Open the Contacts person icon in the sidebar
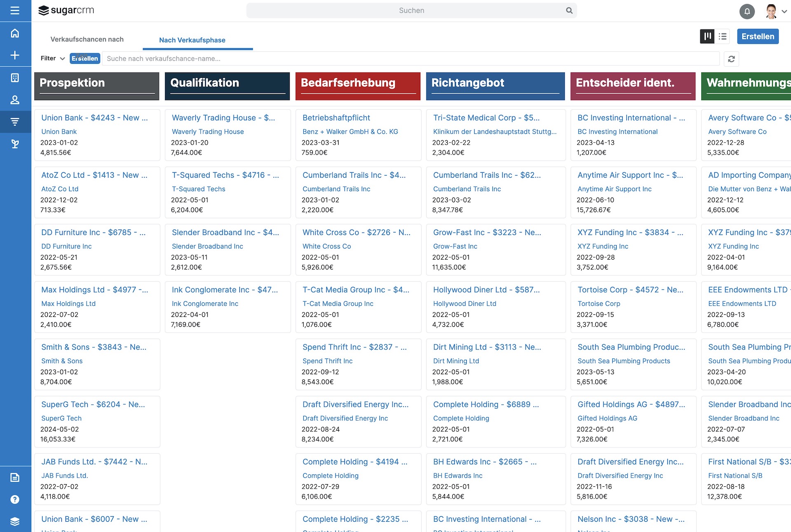Screen dimensions: 791x532 15,100
